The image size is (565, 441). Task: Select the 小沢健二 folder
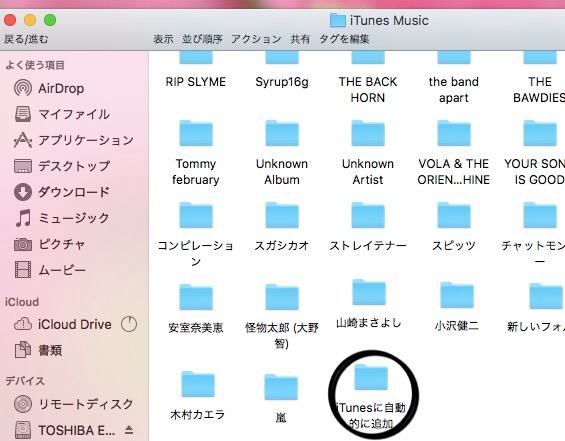pos(457,295)
